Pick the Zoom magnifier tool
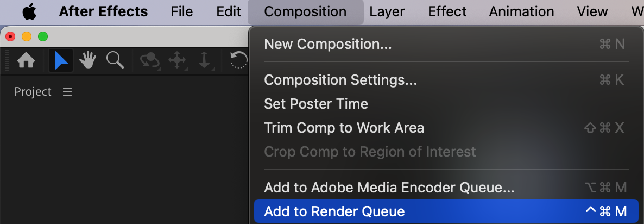Screen dimensions: 644x224 tap(115, 60)
